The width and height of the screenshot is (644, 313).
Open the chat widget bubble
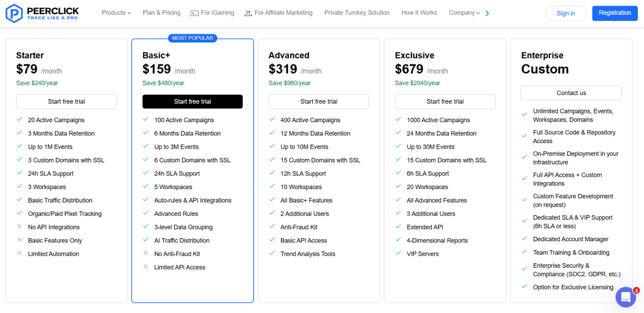click(x=626, y=297)
